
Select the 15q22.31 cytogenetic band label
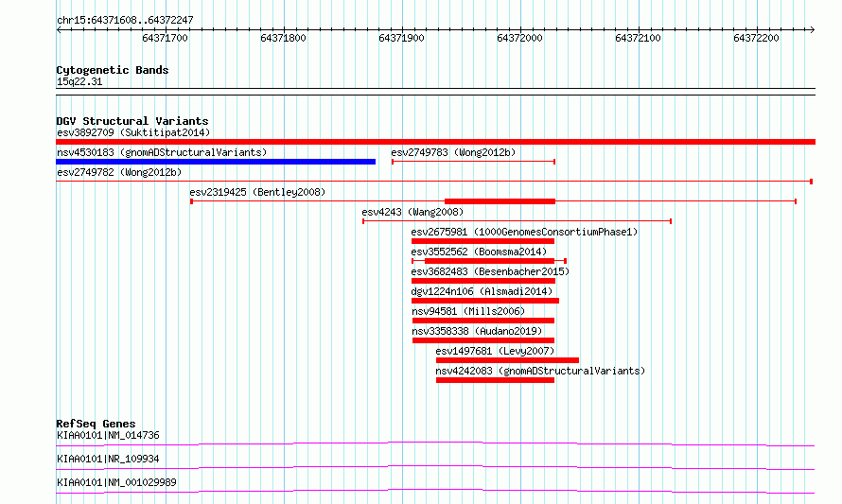[x=79, y=81]
